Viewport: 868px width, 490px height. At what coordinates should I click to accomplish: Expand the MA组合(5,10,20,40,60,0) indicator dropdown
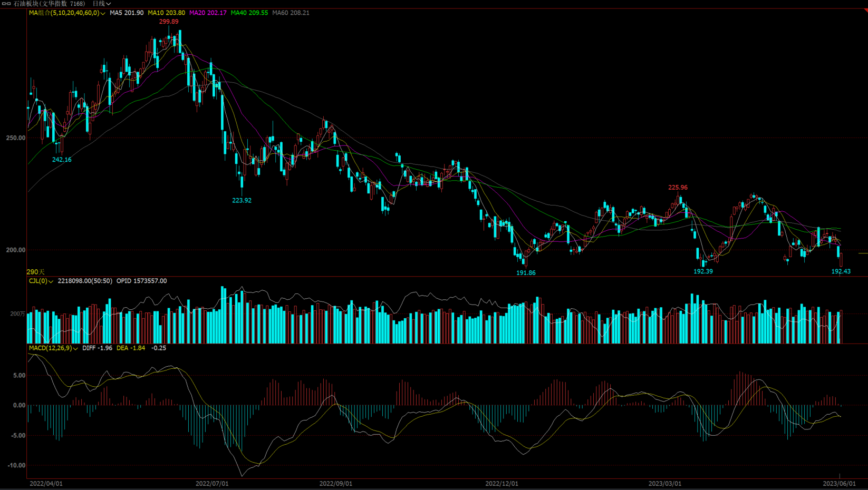67,13
